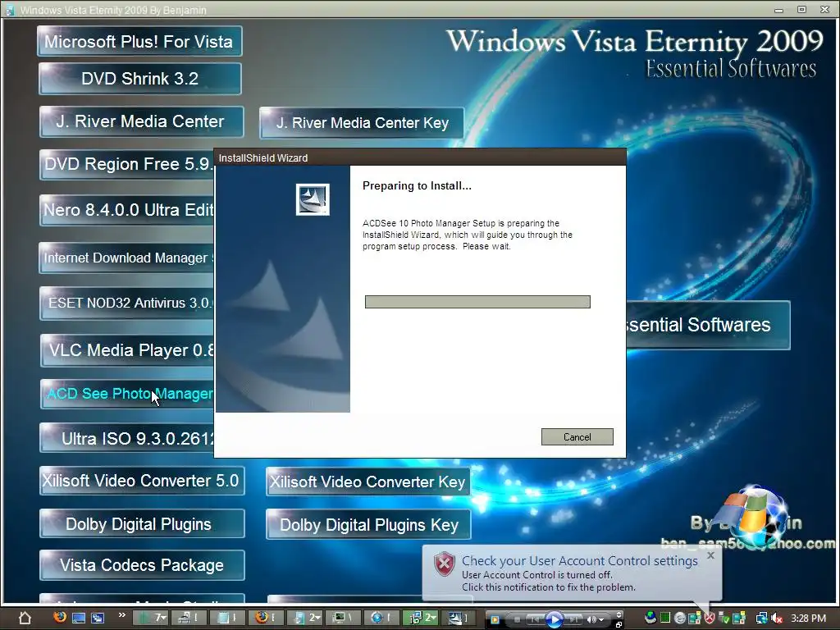
Task: Switch to InstallShield taskbar window
Action: point(459,618)
